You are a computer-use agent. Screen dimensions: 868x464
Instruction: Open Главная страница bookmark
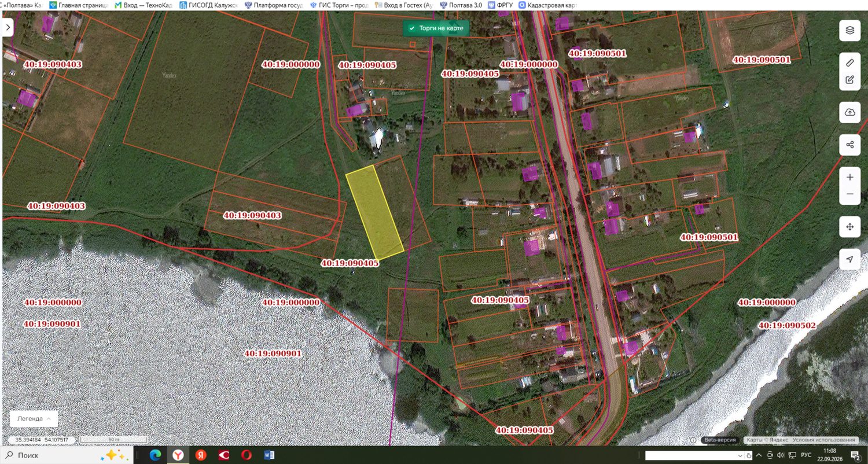[78, 5]
